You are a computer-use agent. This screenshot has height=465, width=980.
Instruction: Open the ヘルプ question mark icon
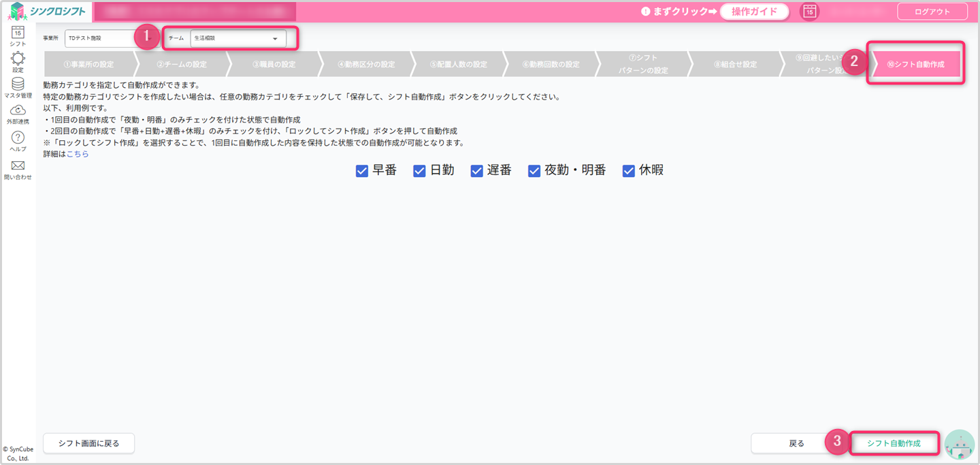pyautogui.click(x=18, y=138)
